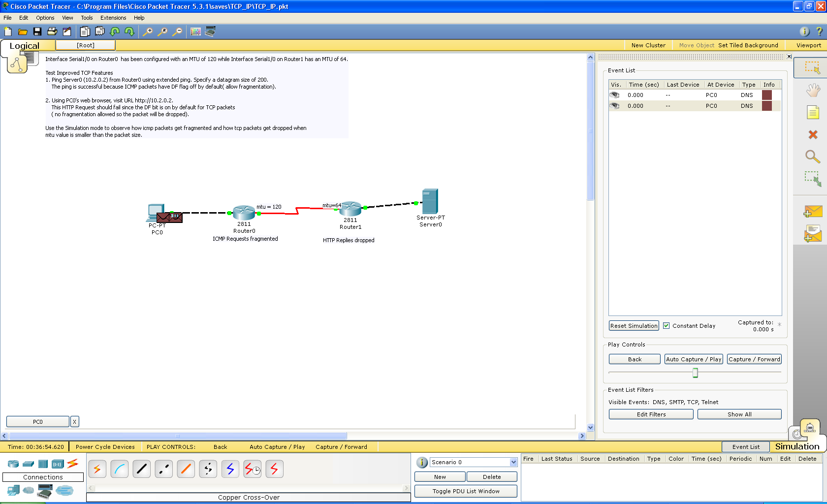Toggle visibility eye of second DNS event
This screenshot has width=827, height=504.
tap(614, 106)
